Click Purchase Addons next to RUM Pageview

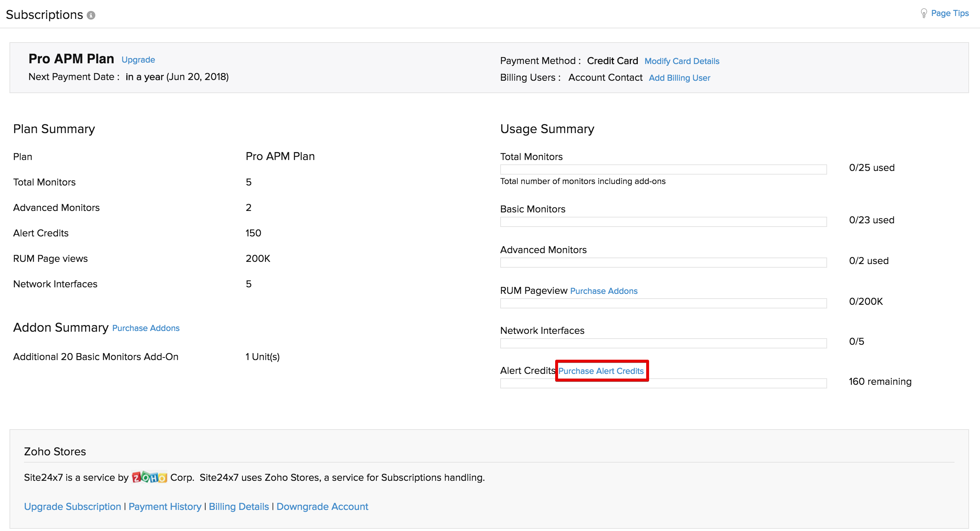tap(603, 291)
